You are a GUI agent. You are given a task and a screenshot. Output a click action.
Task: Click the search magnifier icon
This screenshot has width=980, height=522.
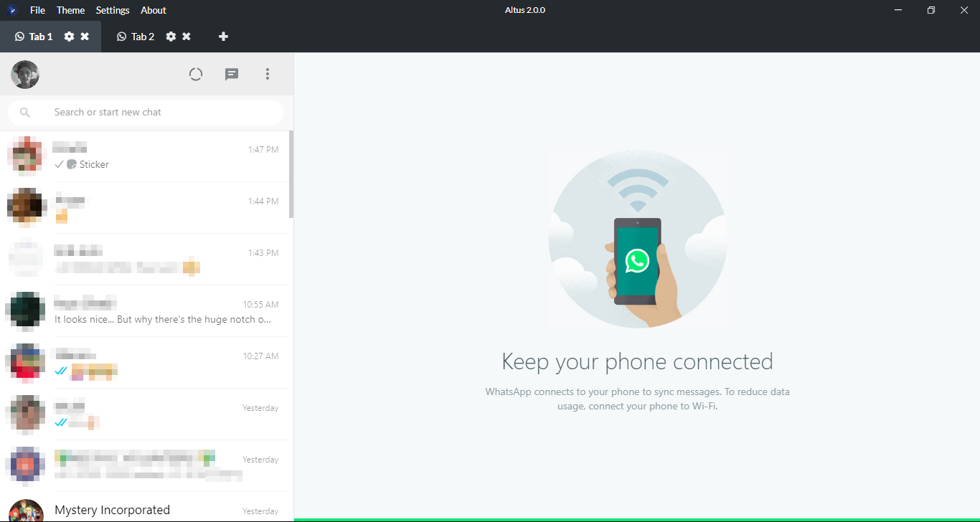tap(25, 113)
